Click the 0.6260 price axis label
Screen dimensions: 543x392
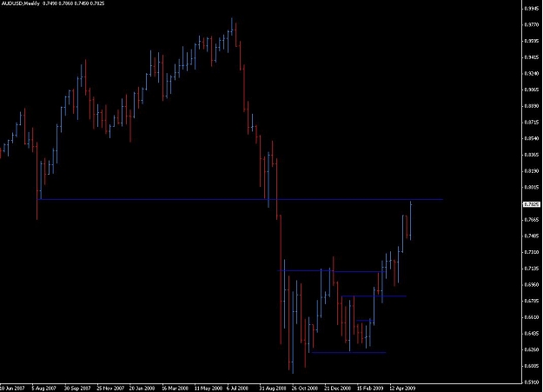(x=532, y=349)
